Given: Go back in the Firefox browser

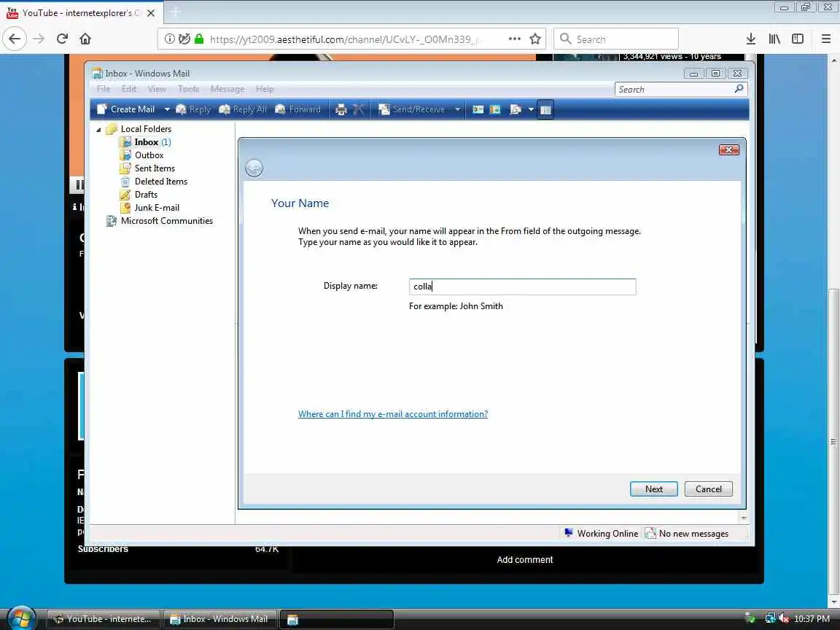Looking at the screenshot, I should tap(15, 39).
